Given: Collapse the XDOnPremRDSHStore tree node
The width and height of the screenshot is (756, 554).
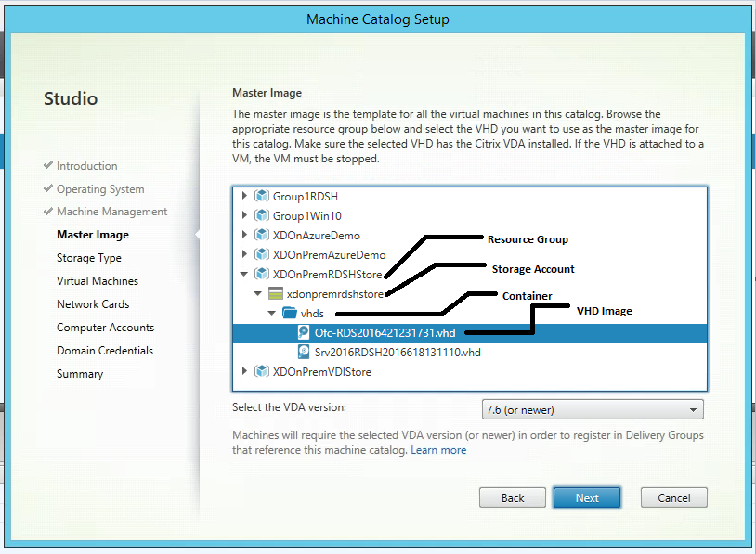Looking at the screenshot, I should point(245,274).
